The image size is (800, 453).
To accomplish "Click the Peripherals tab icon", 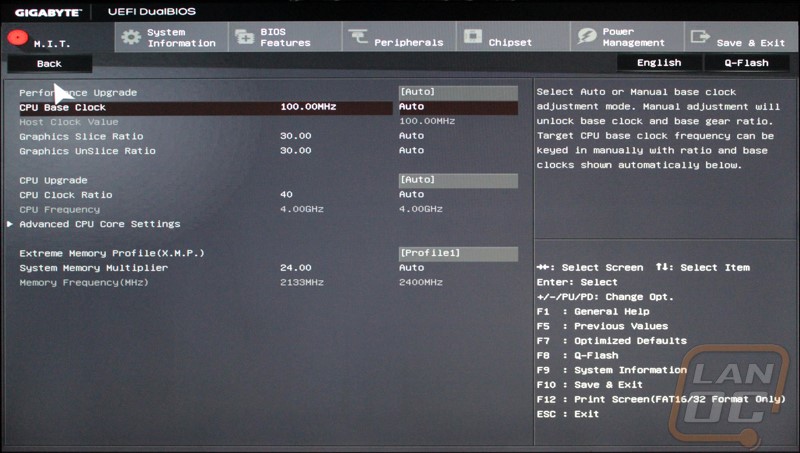I will point(358,38).
